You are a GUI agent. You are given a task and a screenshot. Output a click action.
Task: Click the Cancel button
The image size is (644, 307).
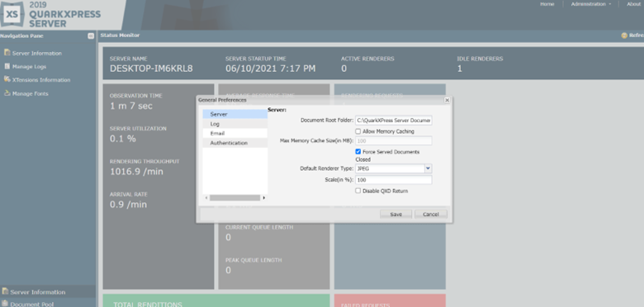click(x=431, y=215)
